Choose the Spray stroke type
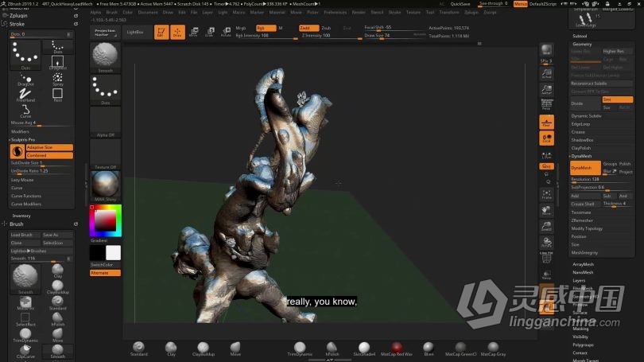 57,79
